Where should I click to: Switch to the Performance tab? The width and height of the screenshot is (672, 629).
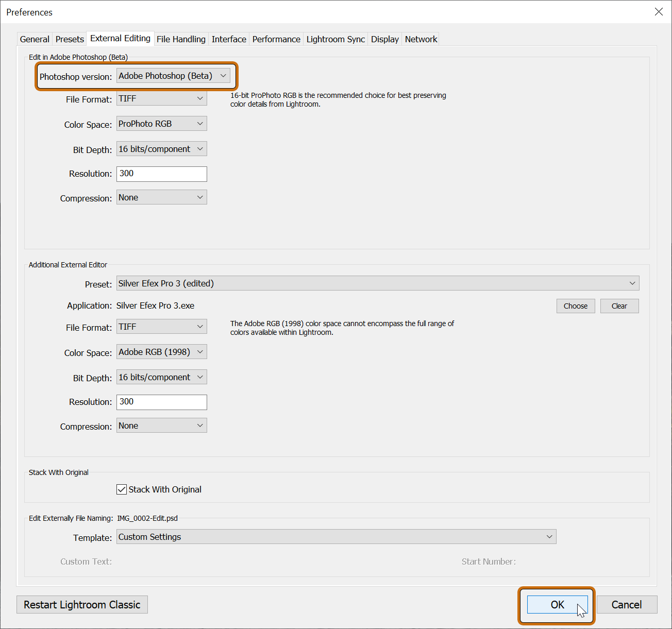(x=276, y=39)
